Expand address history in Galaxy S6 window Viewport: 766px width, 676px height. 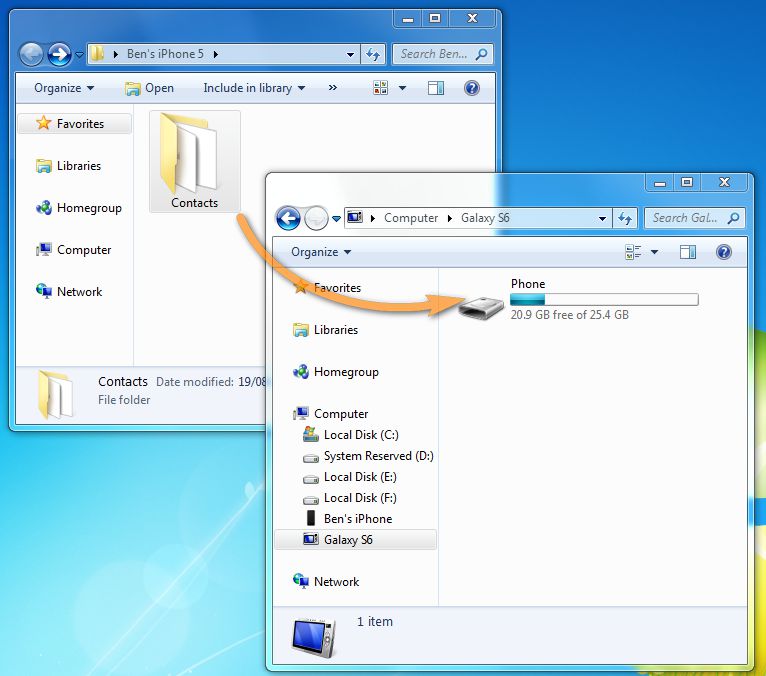pos(602,218)
